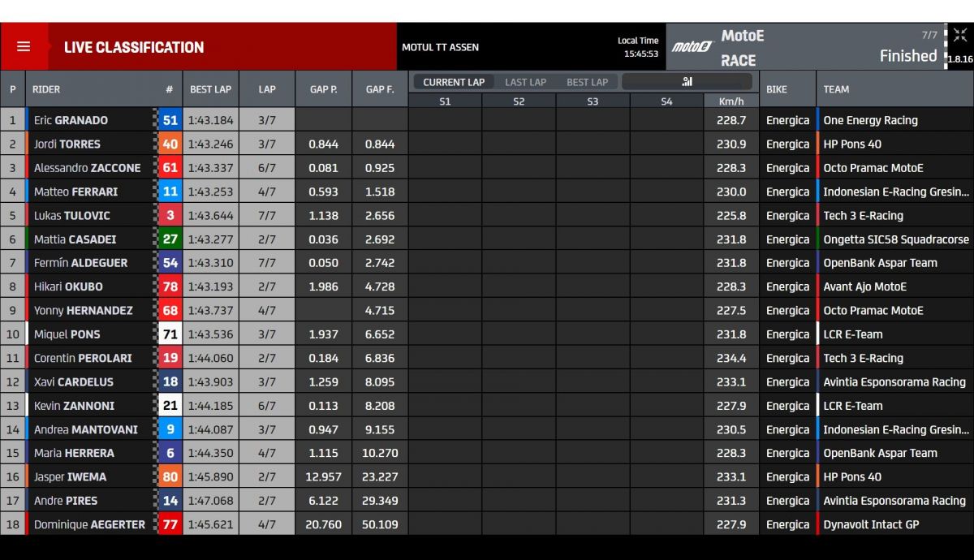Click the RIDER column header
This screenshot has height=560, width=974.
[x=46, y=89]
